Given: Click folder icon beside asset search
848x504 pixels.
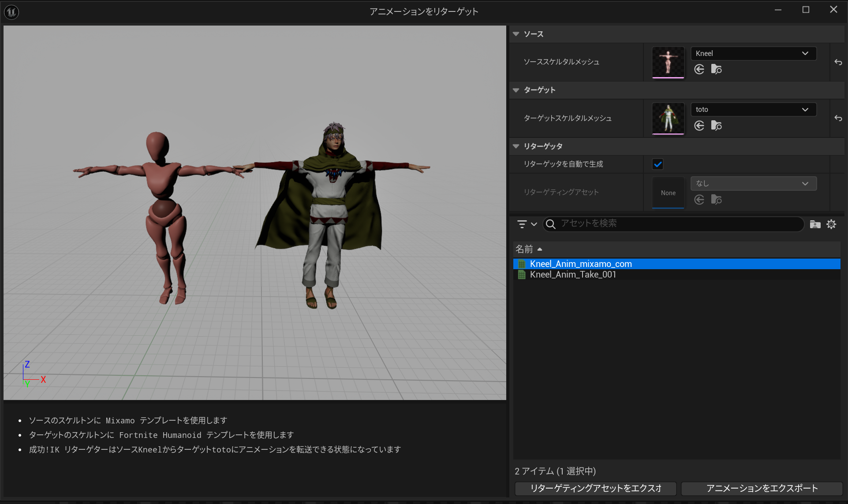Looking at the screenshot, I should click(815, 224).
